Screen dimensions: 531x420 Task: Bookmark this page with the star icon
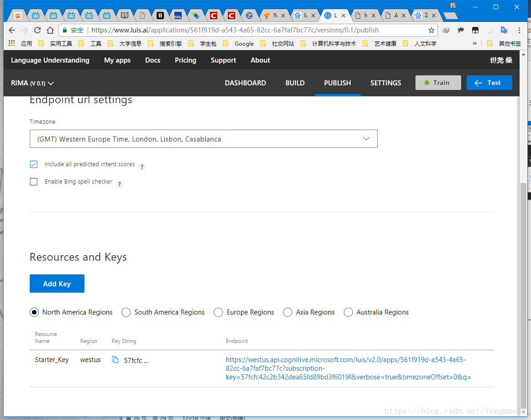tap(431, 30)
